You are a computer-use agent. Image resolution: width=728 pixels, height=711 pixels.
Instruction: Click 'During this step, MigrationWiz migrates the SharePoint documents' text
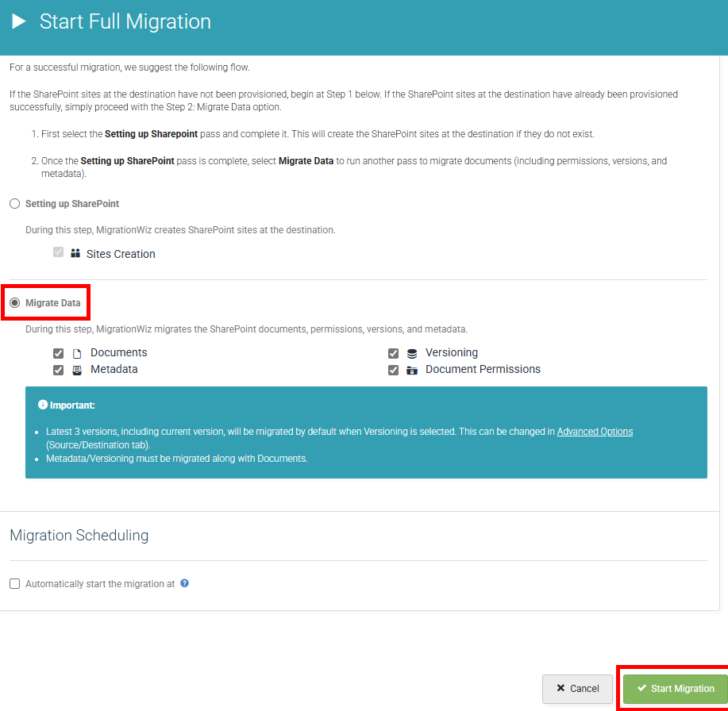click(246, 329)
